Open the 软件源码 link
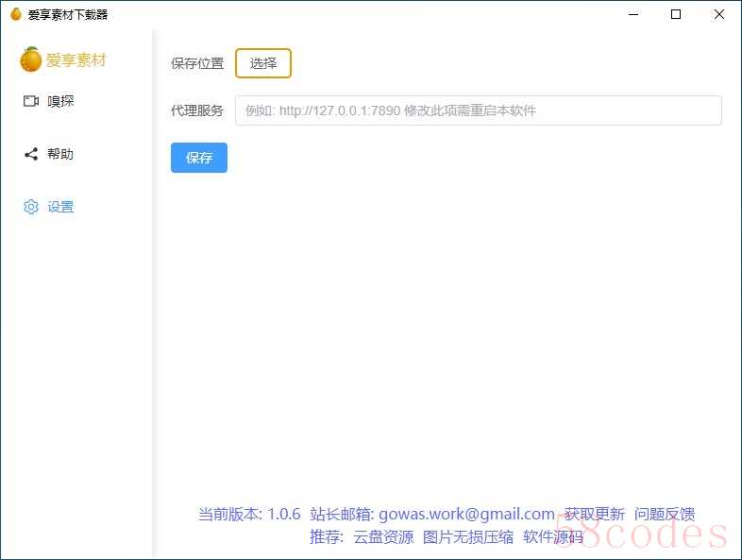The image size is (742, 560). [x=552, y=536]
